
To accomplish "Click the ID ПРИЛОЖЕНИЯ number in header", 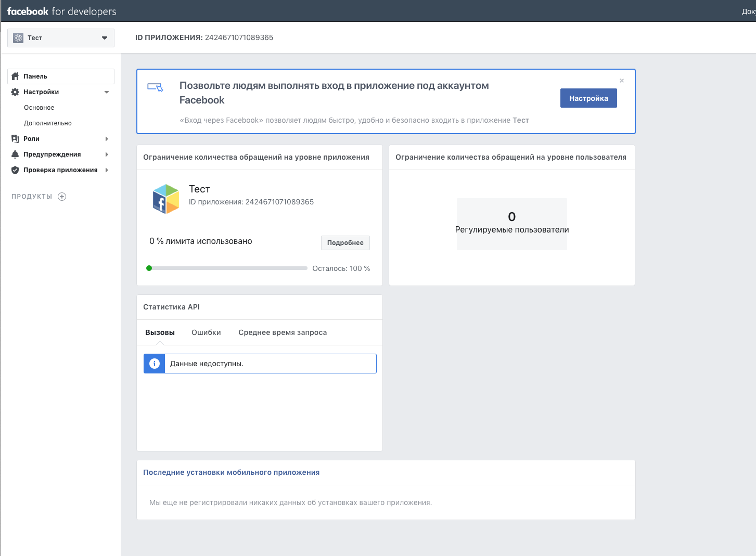I will click(239, 37).
